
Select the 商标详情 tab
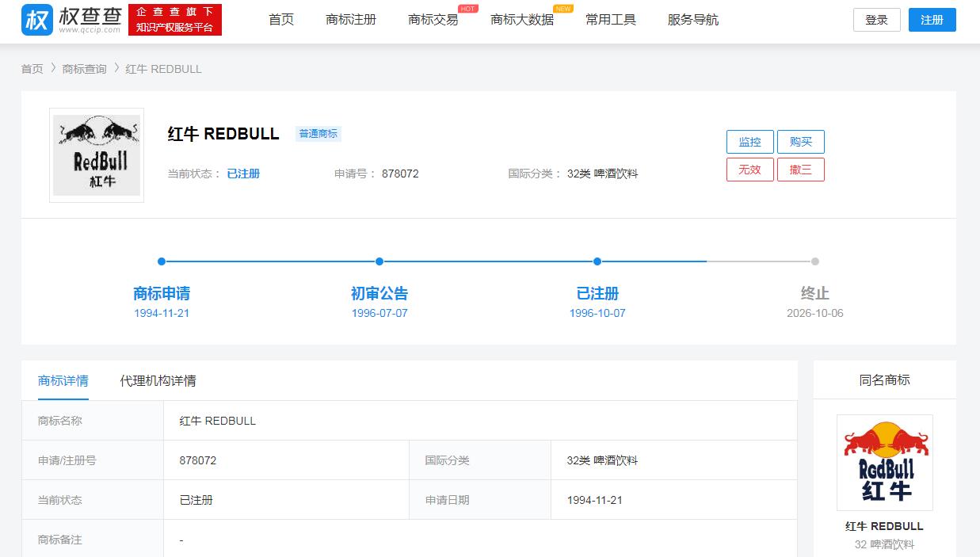[x=63, y=380]
